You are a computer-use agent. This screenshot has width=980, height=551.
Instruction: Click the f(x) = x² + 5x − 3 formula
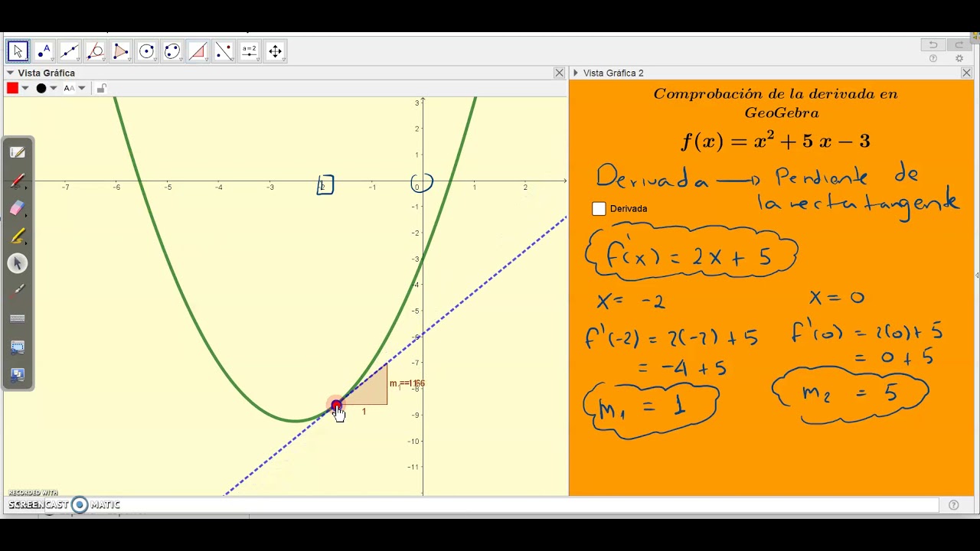tap(776, 141)
